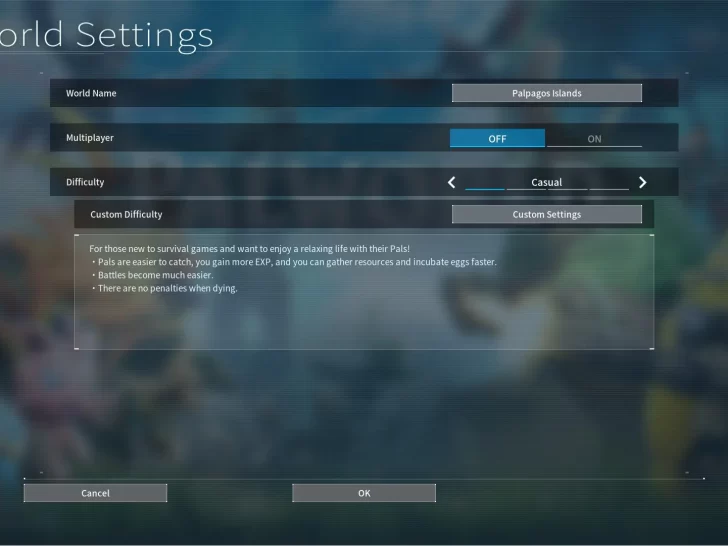Click the left arrow for Difficulty
The height and width of the screenshot is (546, 728).
(451, 182)
